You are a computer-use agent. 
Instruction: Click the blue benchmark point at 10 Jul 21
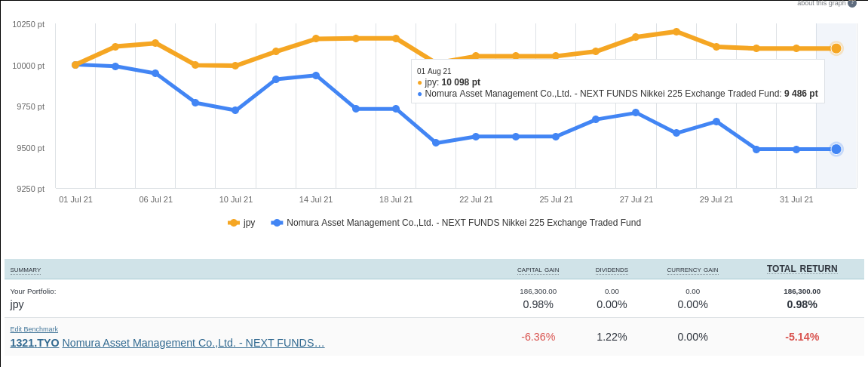[x=235, y=110]
